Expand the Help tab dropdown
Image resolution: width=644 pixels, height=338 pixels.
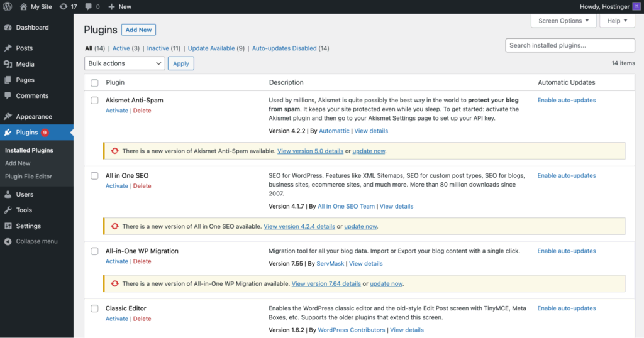click(618, 21)
